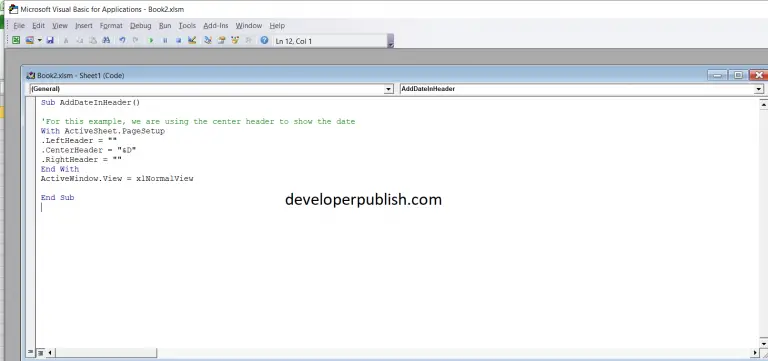
Task: Click the code window system menu icon
Action: coord(31,75)
